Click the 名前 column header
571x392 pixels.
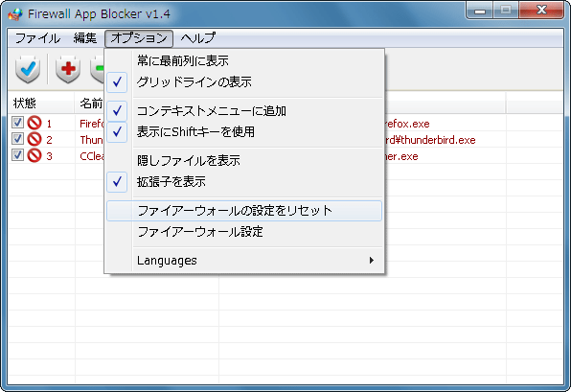90,104
